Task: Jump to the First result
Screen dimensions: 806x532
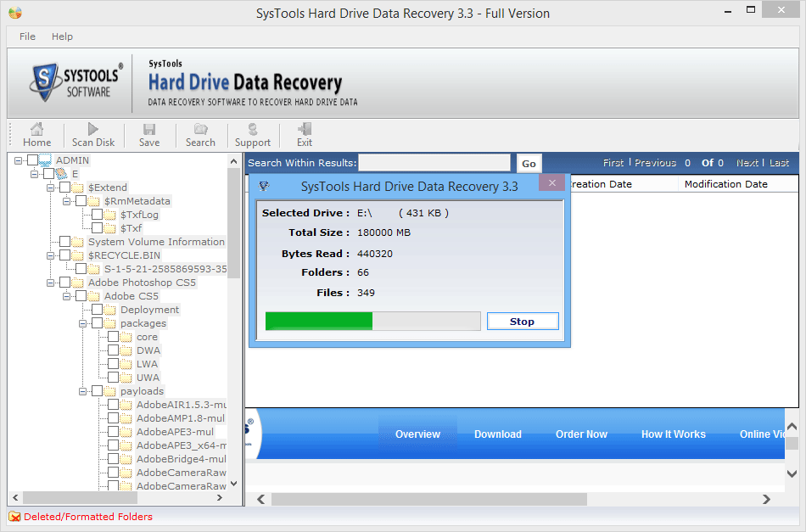Action: 613,163
